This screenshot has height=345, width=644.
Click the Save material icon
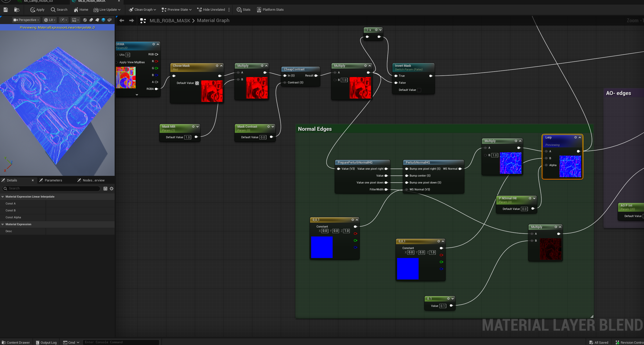point(6,10)
